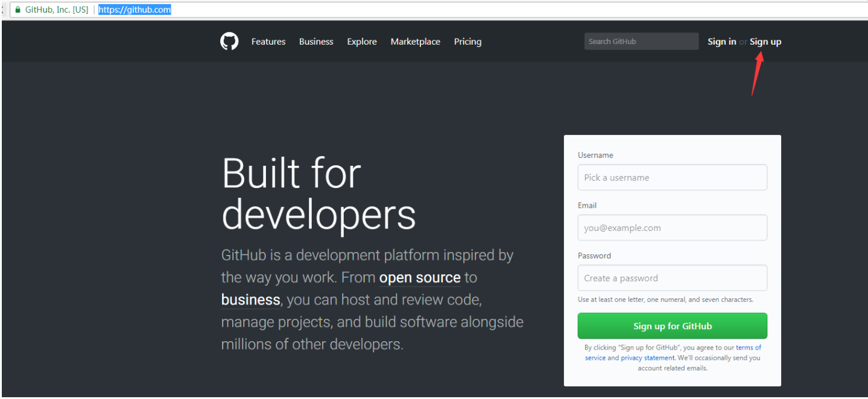Click the GitHub, Inc. [US] certificate label
This screenshot has height=399, width=868.
pos(57,10)
